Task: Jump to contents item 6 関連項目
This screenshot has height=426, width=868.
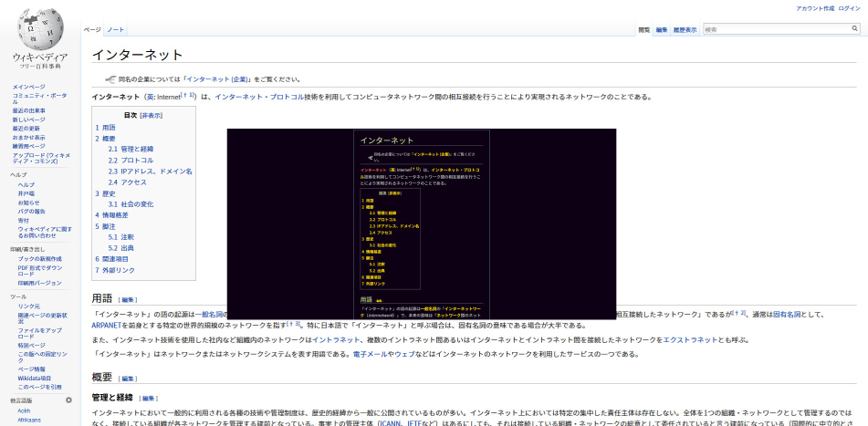Action: 111,259
